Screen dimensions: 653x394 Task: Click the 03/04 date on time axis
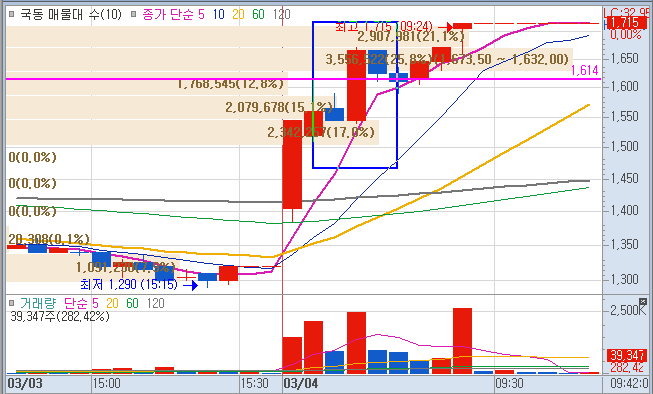(x=301, y=383)
